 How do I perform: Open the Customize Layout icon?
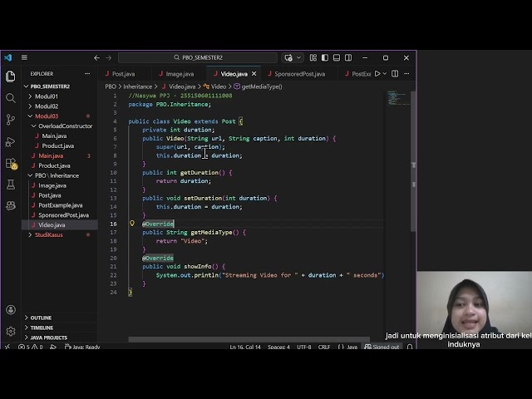[313, 57]
